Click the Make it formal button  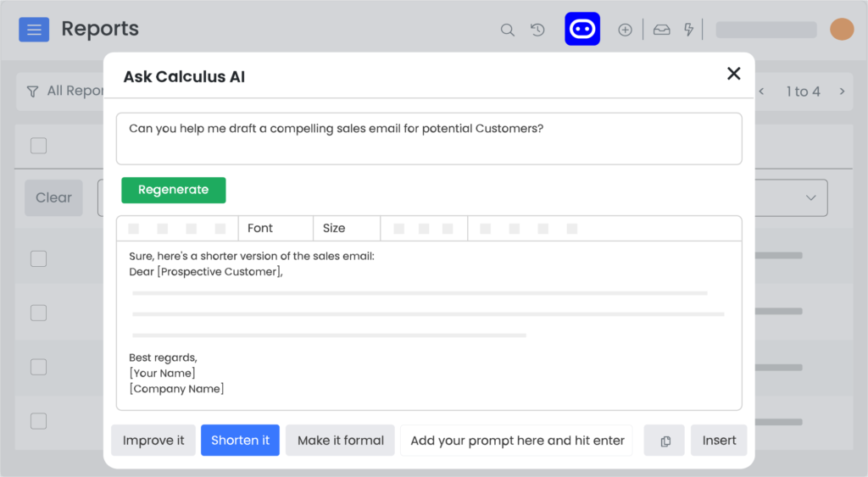[341, 441]
